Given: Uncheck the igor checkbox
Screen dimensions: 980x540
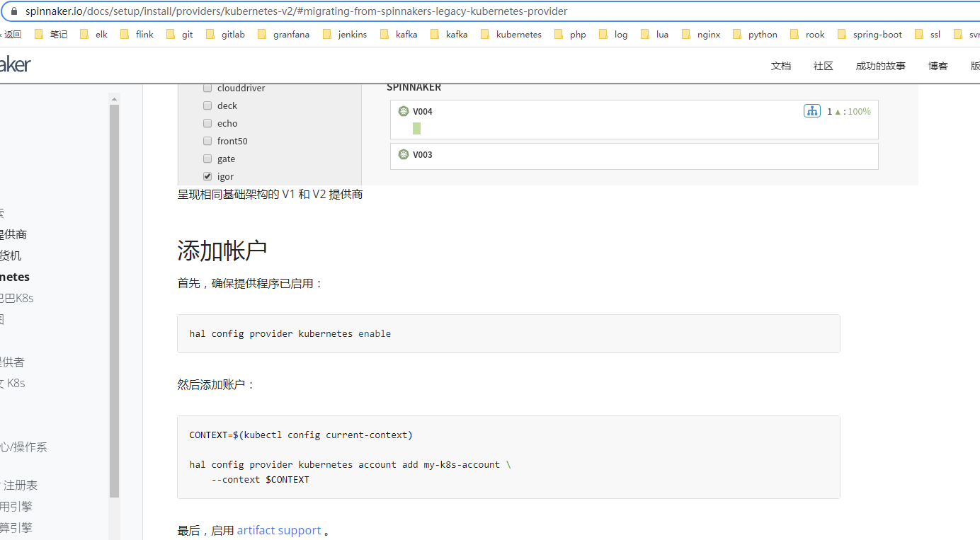Looking at the screenshot, I should pyautogui.click(x=207, y=176).
